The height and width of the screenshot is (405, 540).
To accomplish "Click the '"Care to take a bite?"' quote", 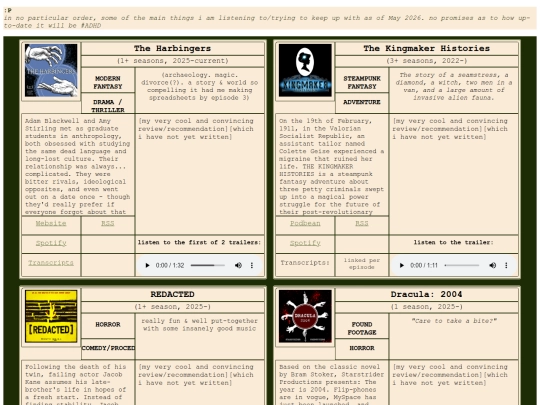I will [454, 321].
